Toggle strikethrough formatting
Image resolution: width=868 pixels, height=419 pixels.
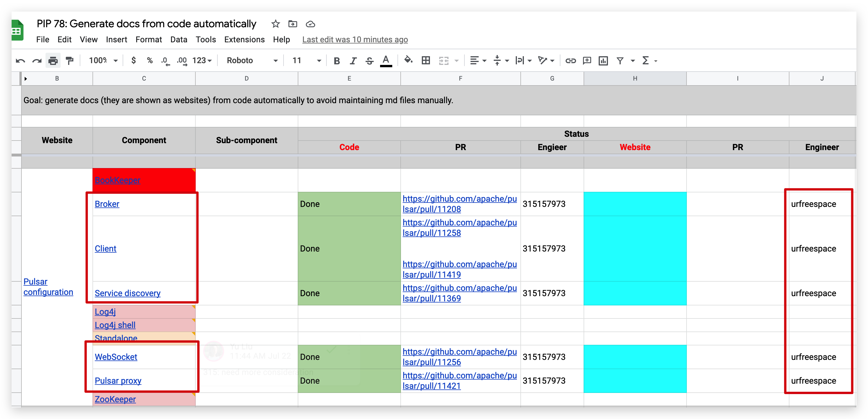click(369, 61)
